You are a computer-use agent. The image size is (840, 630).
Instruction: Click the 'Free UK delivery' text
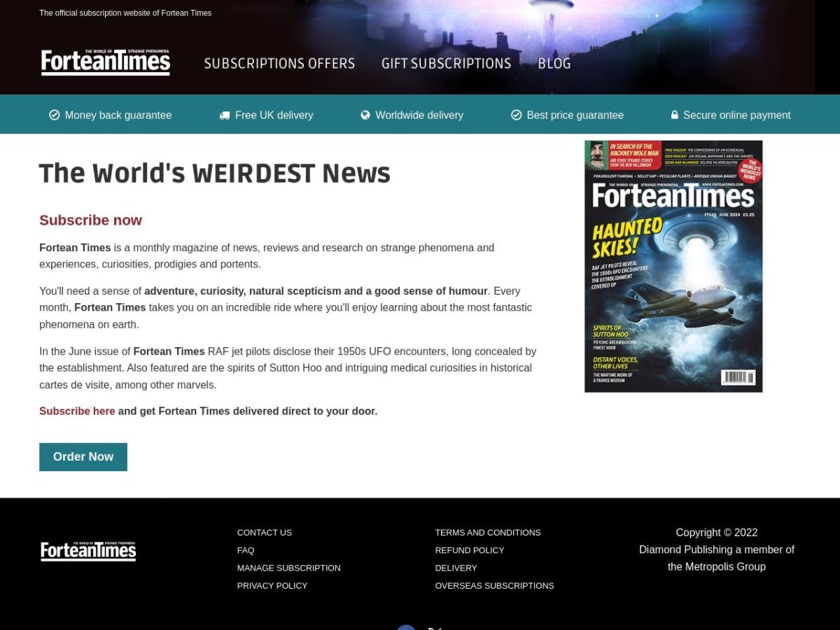pyautogui.click(x=274, y=115)
